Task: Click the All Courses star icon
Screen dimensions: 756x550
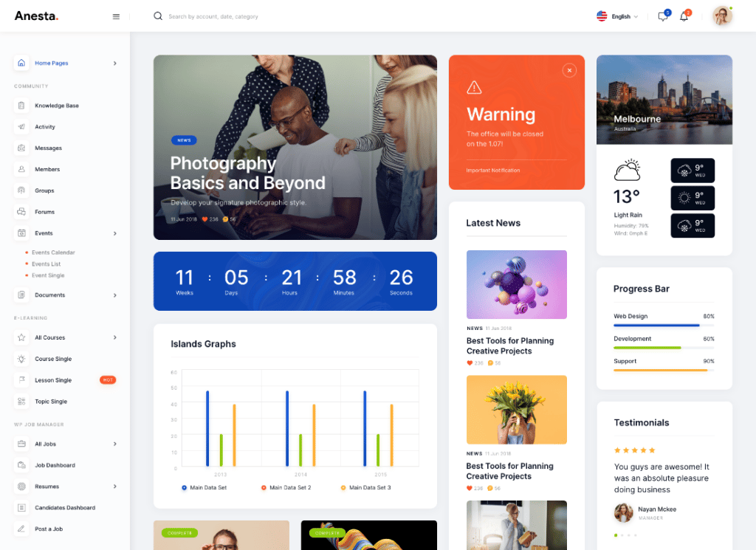Action: click(x=21, y=337)
